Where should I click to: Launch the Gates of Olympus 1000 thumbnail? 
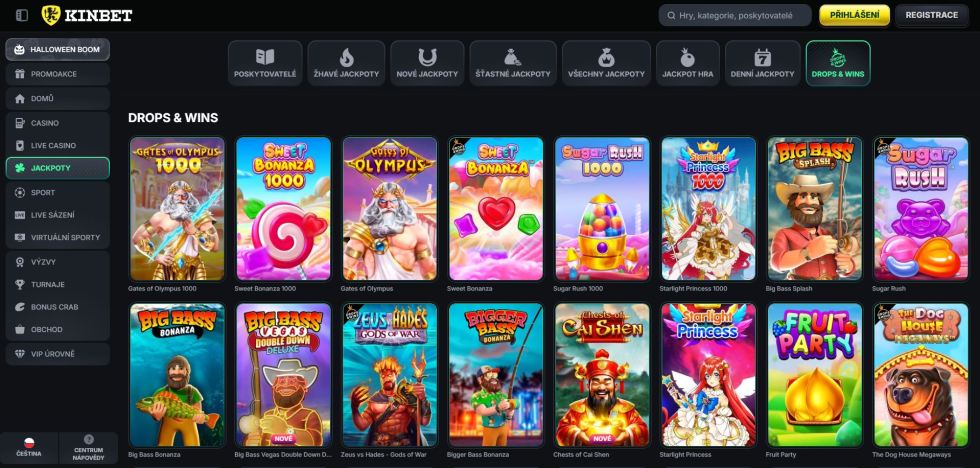(x=177, y=209)
